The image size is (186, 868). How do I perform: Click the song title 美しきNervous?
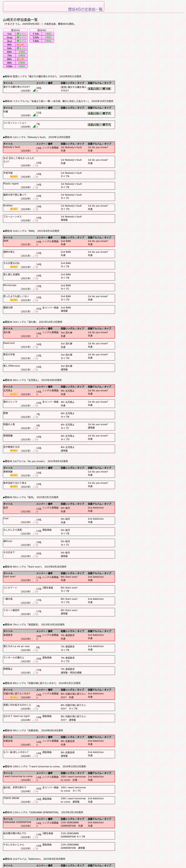pos(11,366)
